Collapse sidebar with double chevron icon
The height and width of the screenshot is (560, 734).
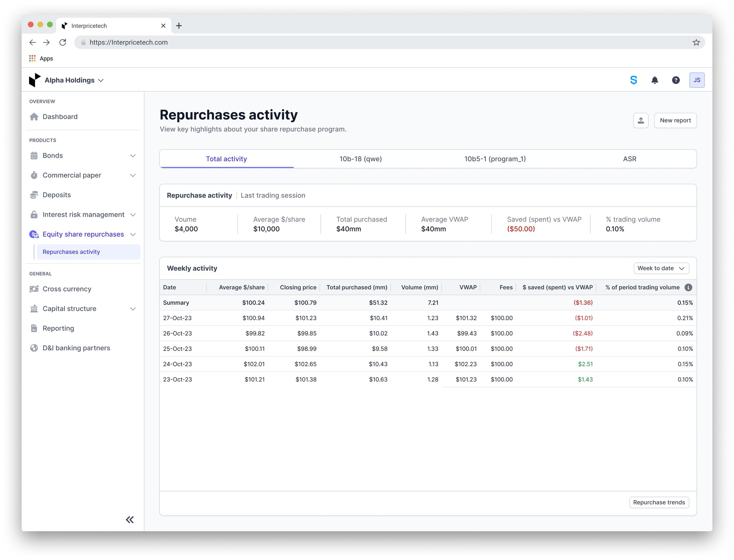coord(130,519)
